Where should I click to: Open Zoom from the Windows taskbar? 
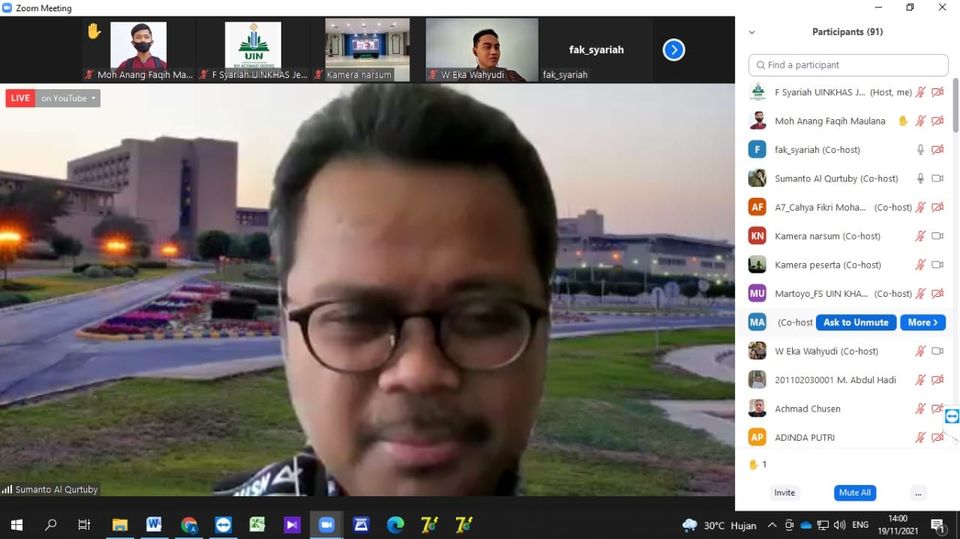click(326, 525)
